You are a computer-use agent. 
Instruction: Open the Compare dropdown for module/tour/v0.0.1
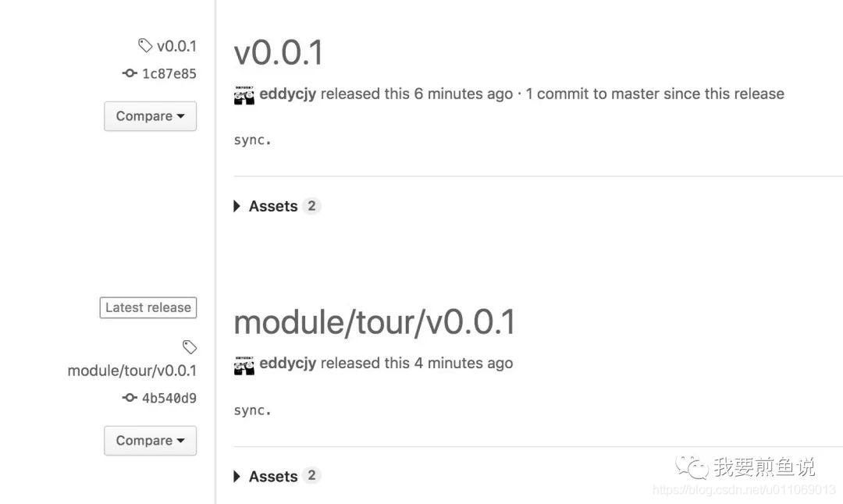click(x=150, y=441)
